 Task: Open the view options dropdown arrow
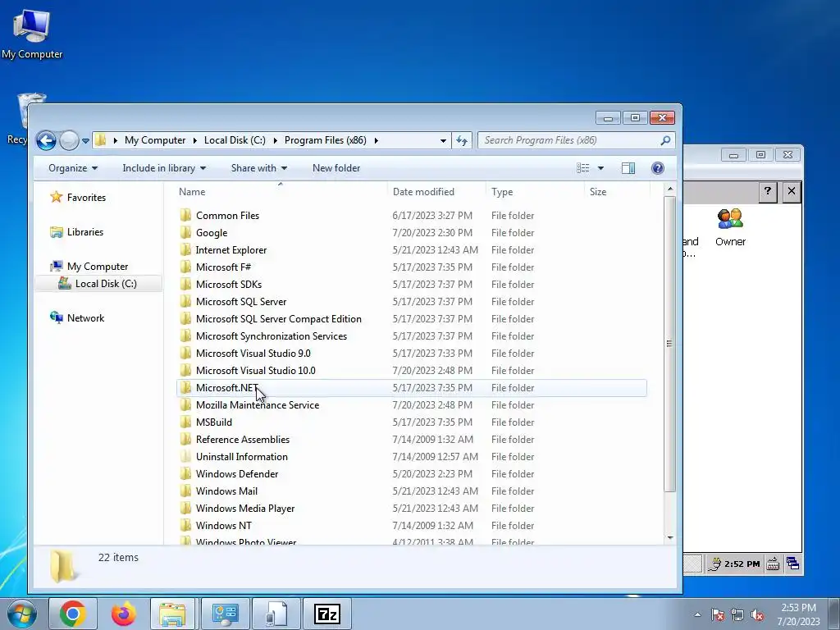600,168
